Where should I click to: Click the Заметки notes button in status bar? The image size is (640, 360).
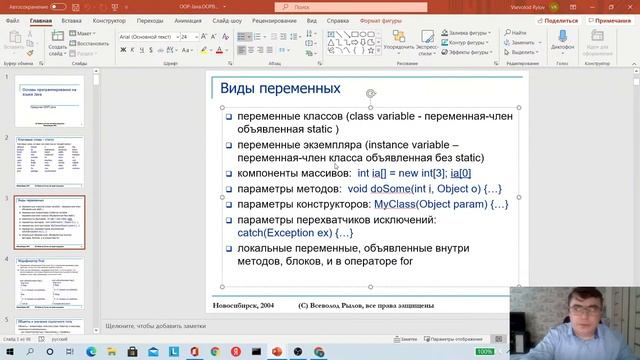coord(406,339)
